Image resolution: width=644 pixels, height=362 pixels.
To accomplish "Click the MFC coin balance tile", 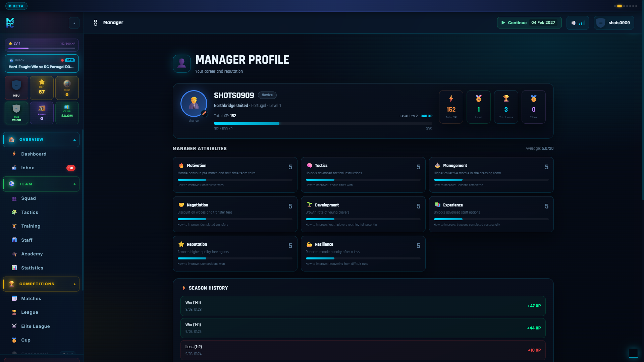I will (67, 88).
